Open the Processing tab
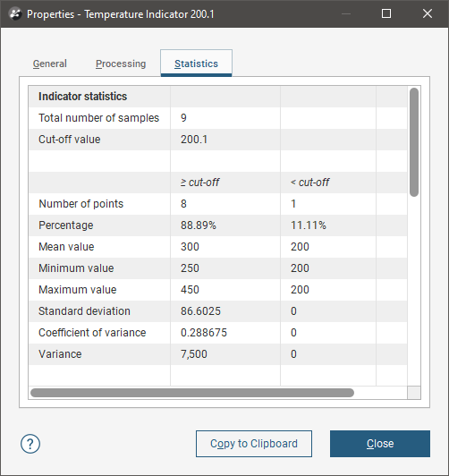 point(121,64)
